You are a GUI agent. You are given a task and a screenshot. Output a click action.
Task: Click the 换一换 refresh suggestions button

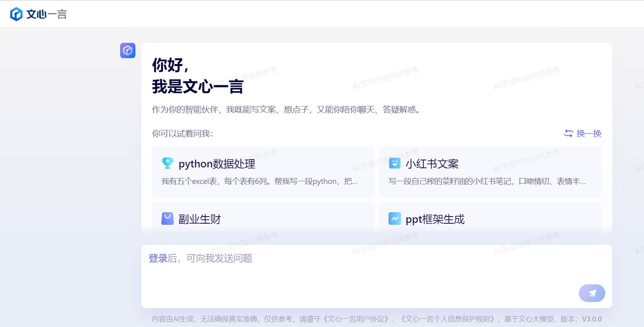[583, 133]
